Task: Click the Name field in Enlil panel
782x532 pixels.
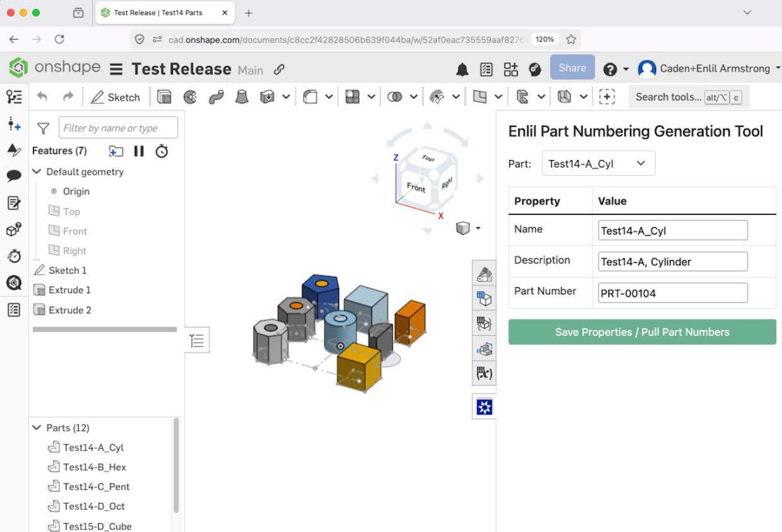Action: (x=673, y=230)
